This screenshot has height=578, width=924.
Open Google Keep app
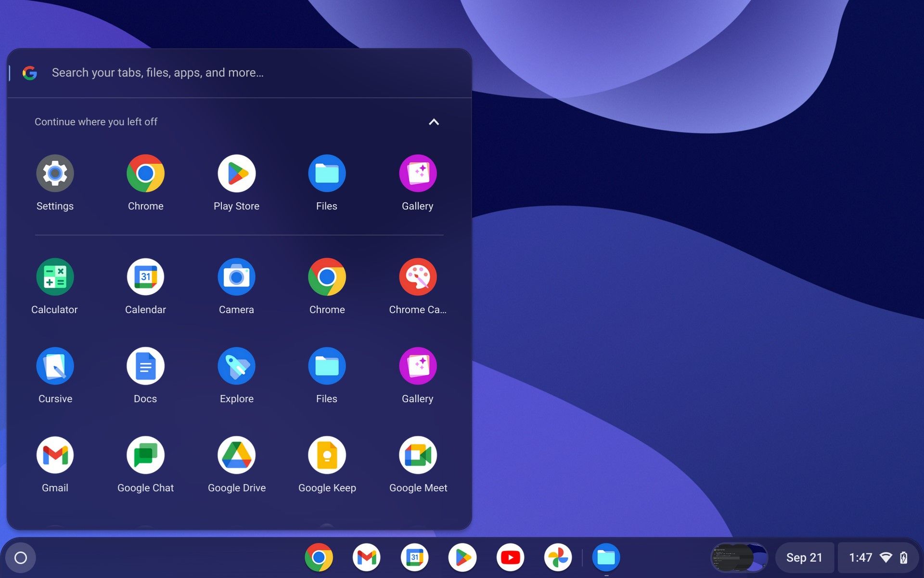pos(327,455)
